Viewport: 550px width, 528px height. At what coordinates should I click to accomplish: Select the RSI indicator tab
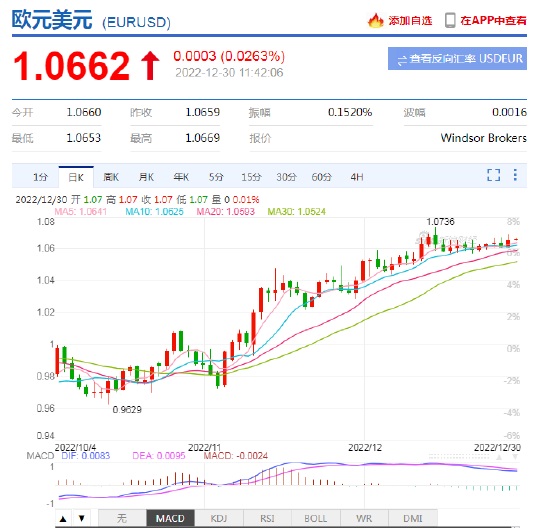[x=267, y=519]
